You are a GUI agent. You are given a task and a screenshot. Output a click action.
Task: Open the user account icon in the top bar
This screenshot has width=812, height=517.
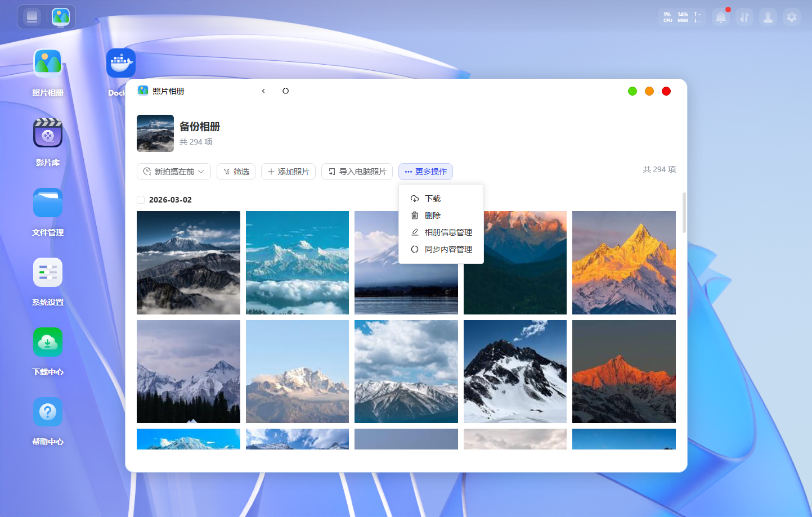pyautogui.click(x=768, y=17)
